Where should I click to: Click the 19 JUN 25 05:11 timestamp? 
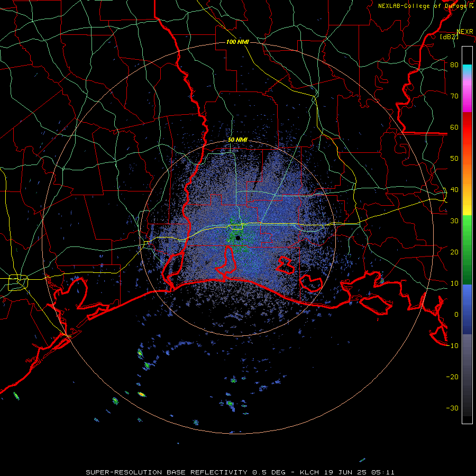coord(360,472)
